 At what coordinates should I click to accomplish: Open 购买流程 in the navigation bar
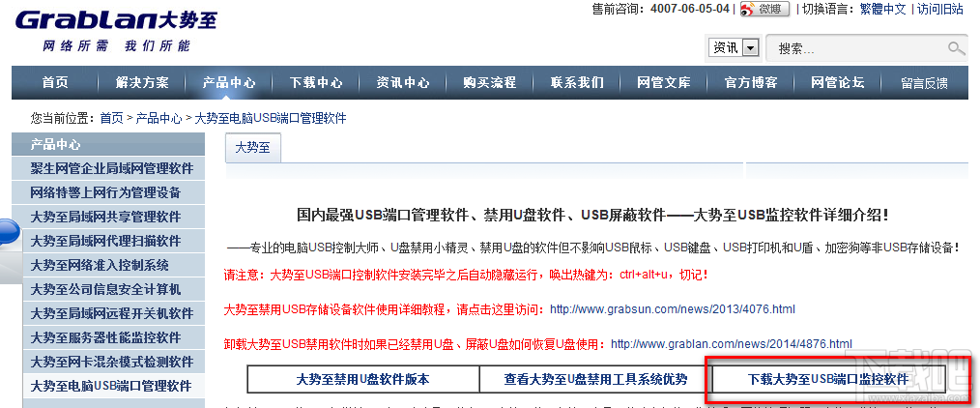489,82
